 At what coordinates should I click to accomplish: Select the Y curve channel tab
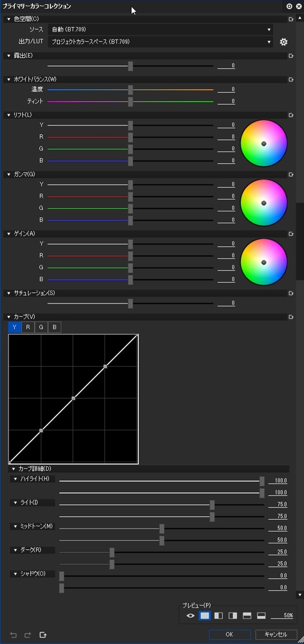click(x=15, y=327)
